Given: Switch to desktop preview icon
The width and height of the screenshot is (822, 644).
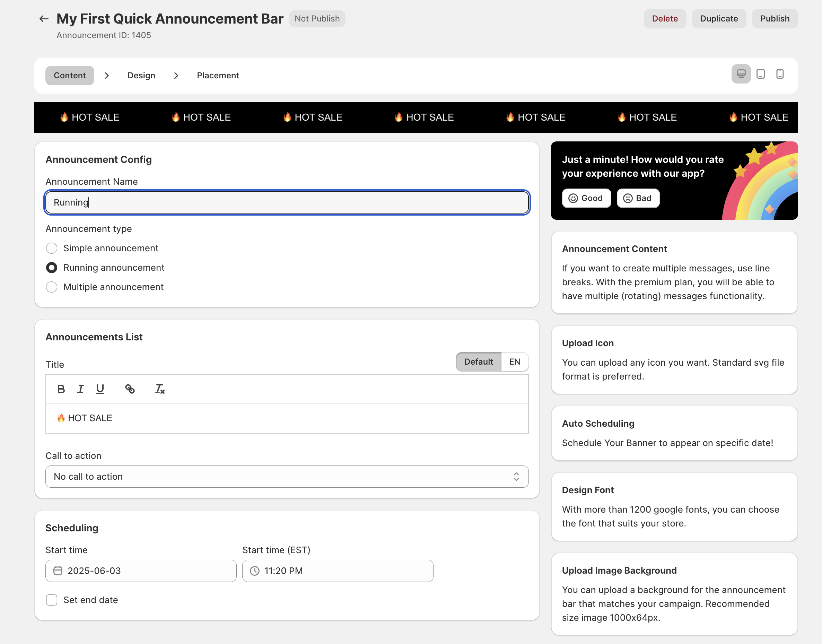Looking at the screenshot, I should tap(741, 74).
